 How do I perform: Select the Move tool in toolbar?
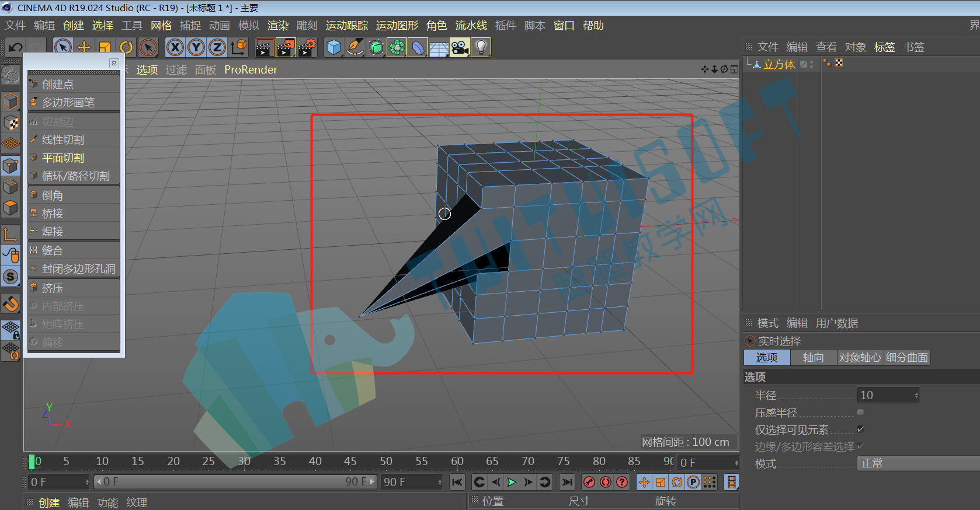tap(84, 47)
